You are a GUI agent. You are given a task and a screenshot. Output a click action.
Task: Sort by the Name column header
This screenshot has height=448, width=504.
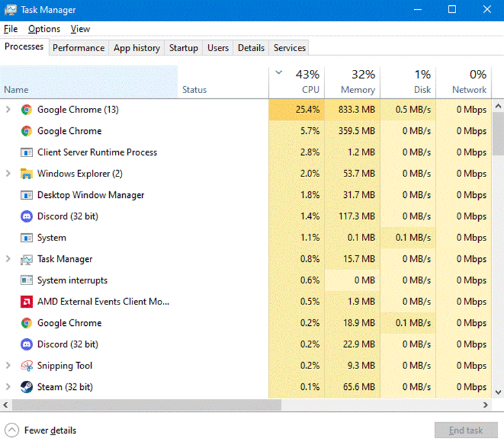point(89,82)
